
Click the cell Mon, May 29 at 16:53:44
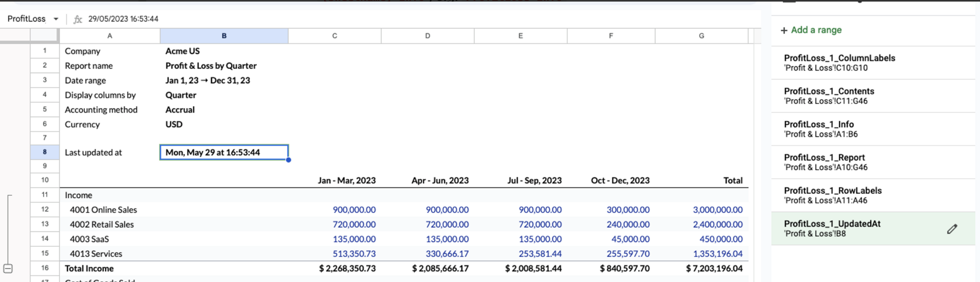(224, 152)
